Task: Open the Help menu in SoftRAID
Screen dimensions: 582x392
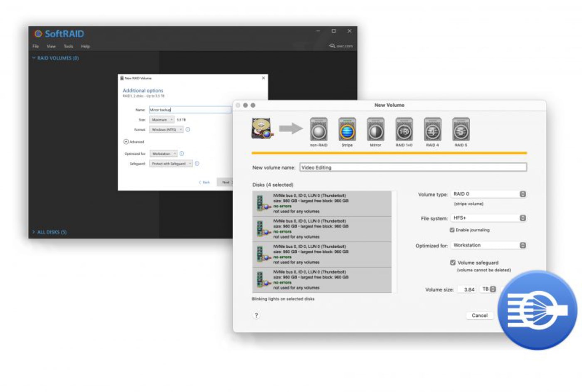Action: pyautogui.click(x=85, y=47)
